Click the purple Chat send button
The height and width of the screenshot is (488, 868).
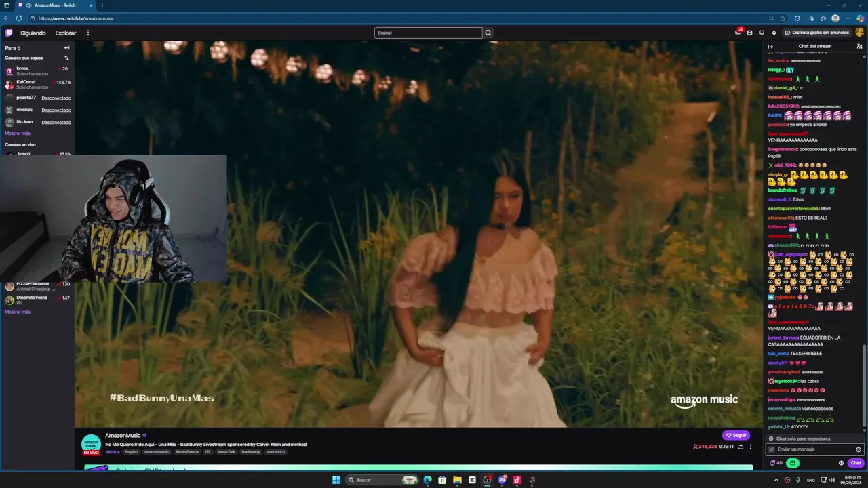coord(856,463)
